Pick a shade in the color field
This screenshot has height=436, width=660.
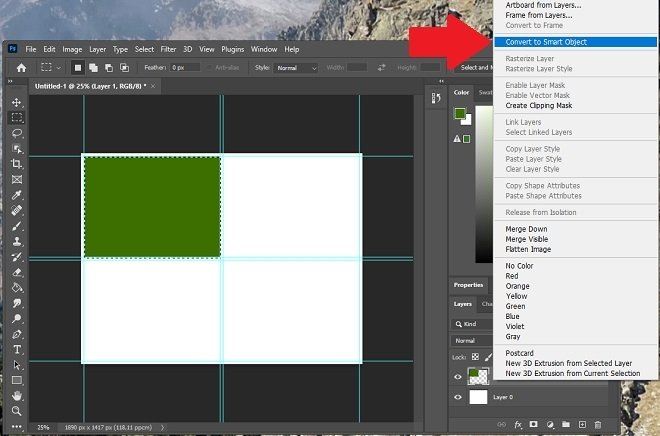point(484,184)
